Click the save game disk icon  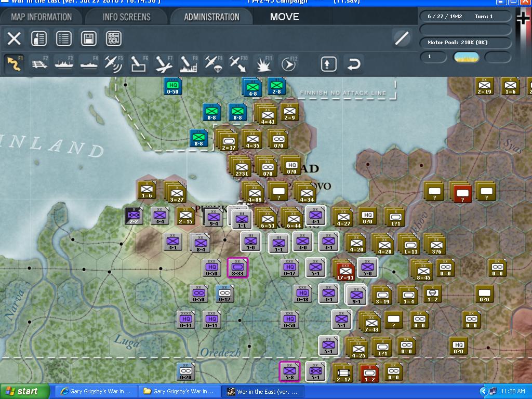[88, 38]
